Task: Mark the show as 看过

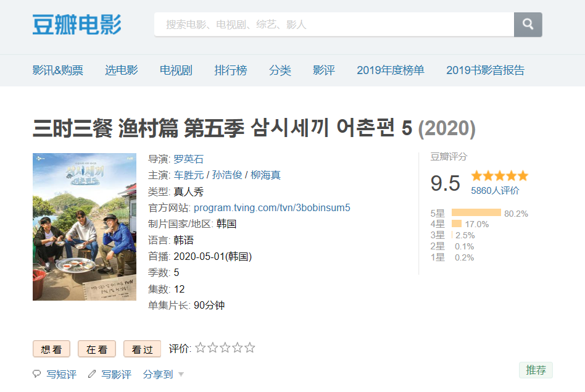Action: click(142, 349)
